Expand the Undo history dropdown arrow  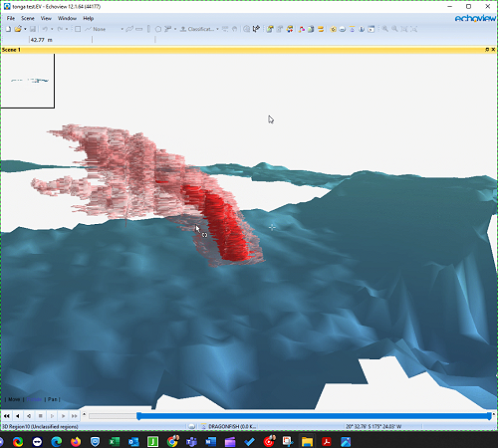pos(52,29)
